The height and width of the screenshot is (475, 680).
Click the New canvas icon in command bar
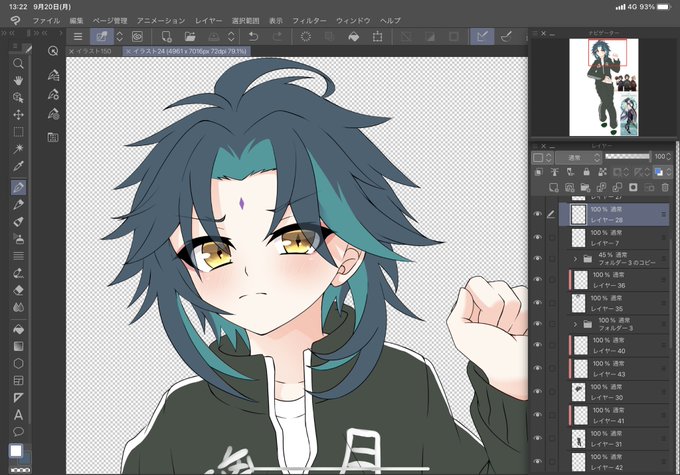pos(167,37)
